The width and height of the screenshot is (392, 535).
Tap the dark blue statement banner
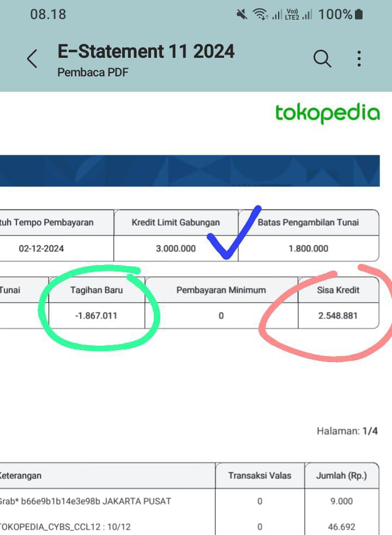(190, 171)
